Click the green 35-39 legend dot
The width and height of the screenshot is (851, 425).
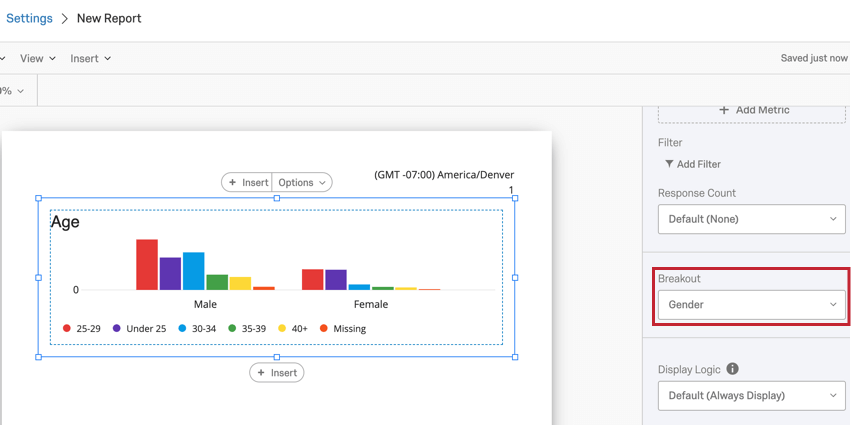pos(232,328)
